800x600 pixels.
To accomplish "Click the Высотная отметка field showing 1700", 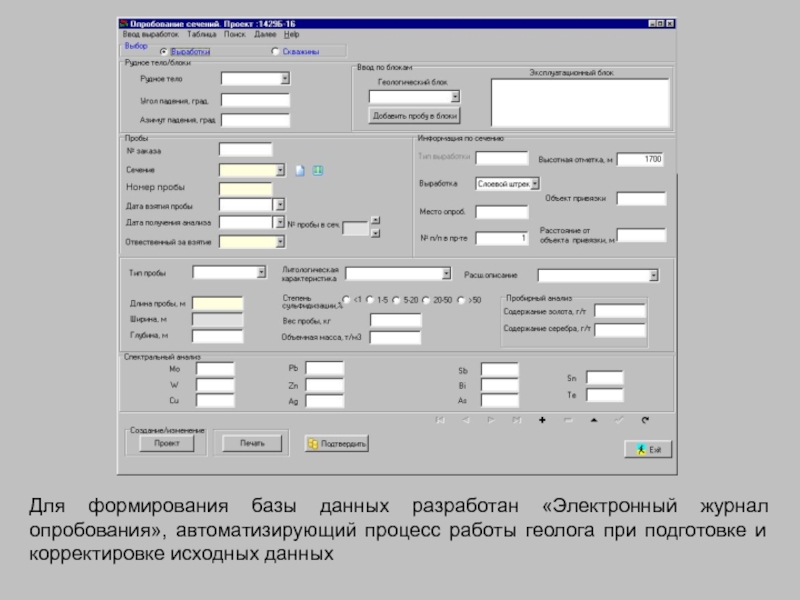I will 640,159.
